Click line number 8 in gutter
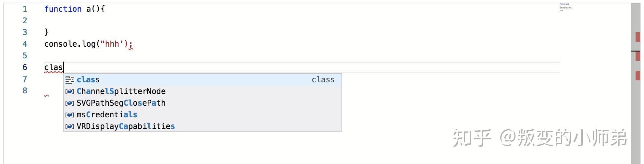Screen dimensions: 644x164 (25, 91)
